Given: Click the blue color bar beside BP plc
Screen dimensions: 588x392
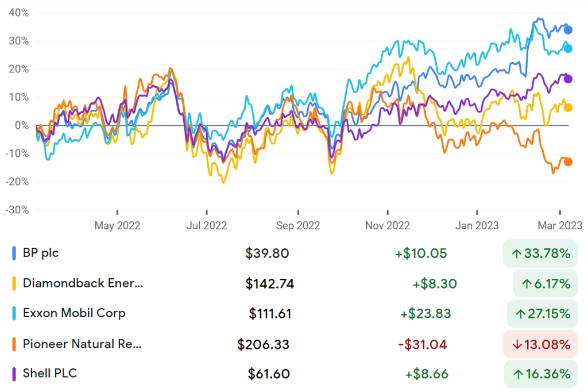Looking at the screenshot, I should click(14, 253).
